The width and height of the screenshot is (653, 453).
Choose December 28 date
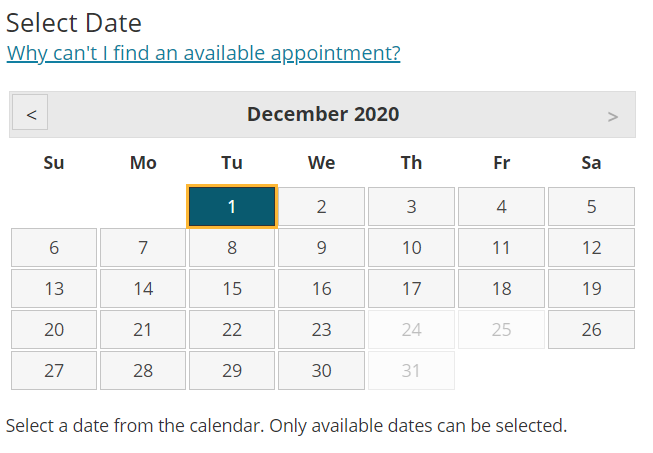point(143,370)
